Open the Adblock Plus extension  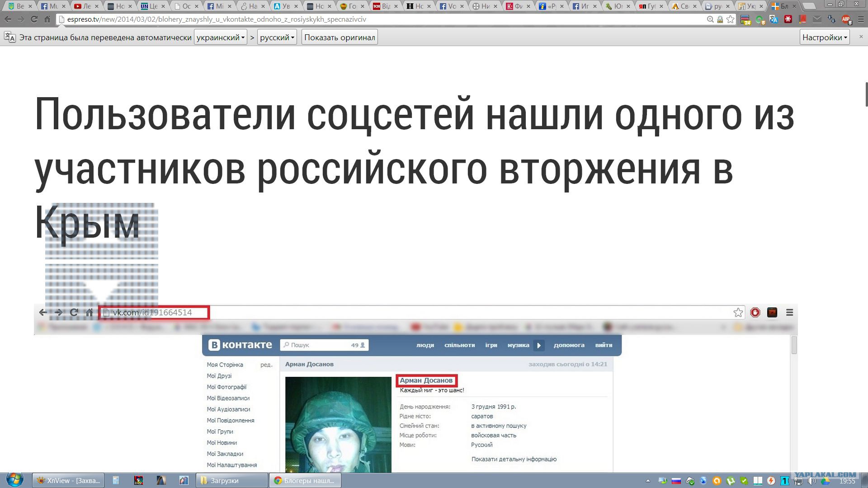[x=846, y=19]
